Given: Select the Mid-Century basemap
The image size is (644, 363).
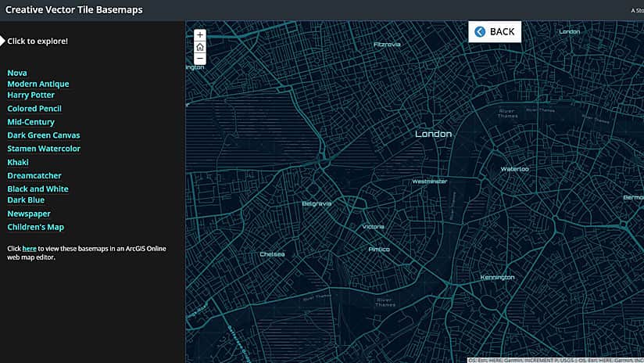Looking at the screenshot, I should click(x=31, y=122).
